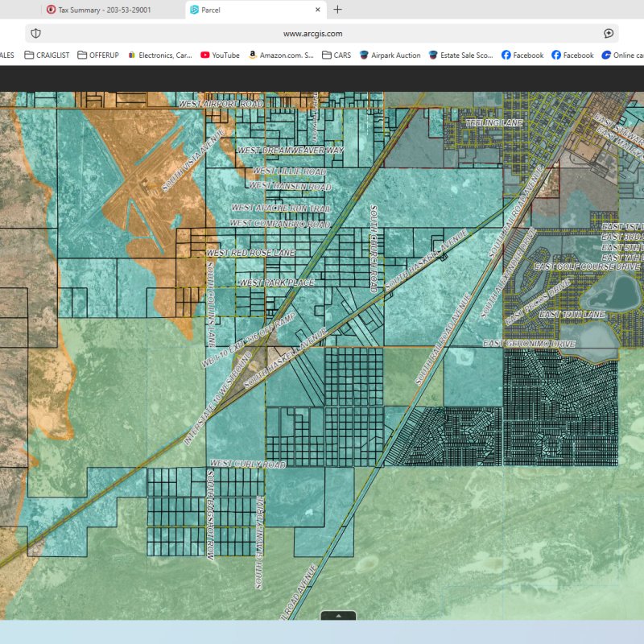Switch to the Tax Summary 203-53-29001 tab

click(x=113, y=10)
